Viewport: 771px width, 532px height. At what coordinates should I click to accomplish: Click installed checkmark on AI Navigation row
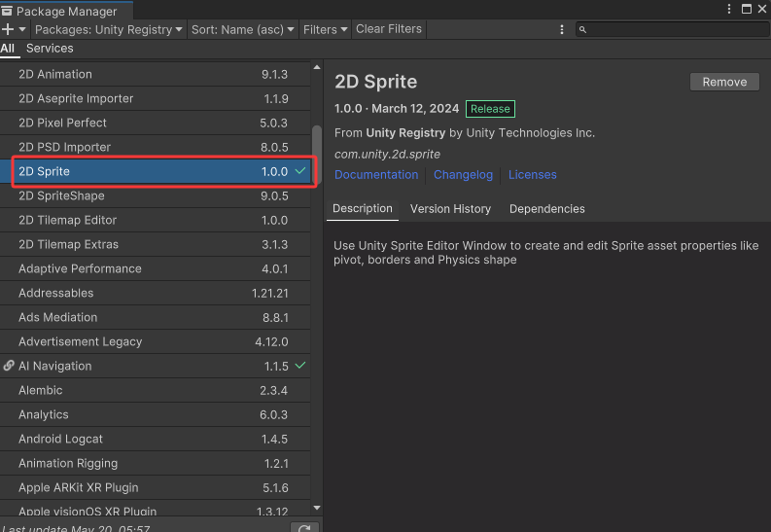tap(300, 366)
